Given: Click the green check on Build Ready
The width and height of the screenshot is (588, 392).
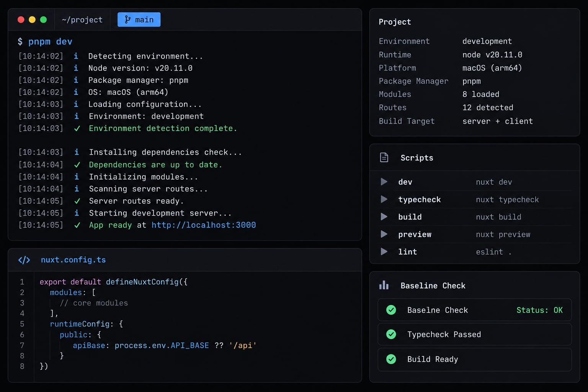Looking at the screenshot, I should (x=391, y=359).
